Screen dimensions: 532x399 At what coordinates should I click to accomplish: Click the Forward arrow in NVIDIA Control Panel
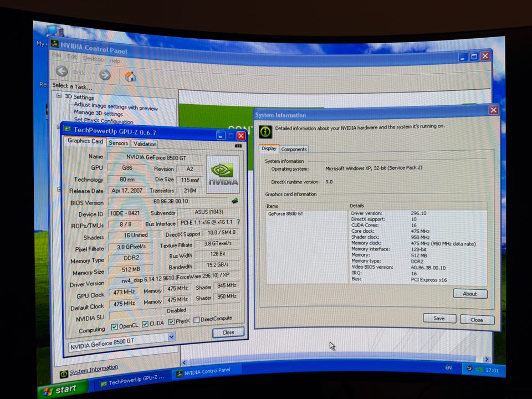click(105, 75)
